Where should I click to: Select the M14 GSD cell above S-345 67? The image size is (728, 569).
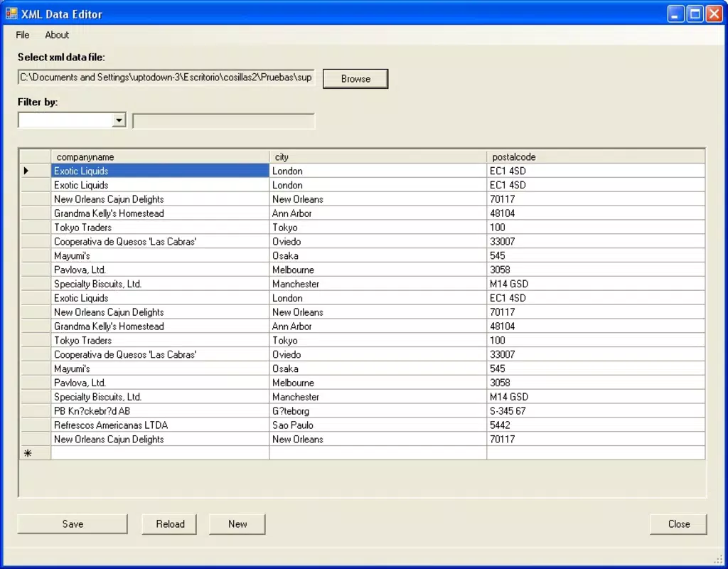(596, 397)
